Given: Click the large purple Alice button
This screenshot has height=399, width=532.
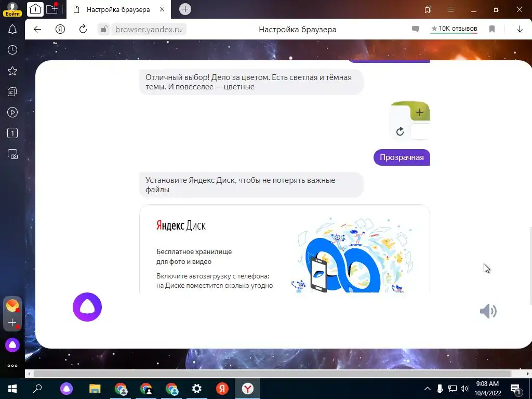Looking at the screenshot, I should click(87, 307).
